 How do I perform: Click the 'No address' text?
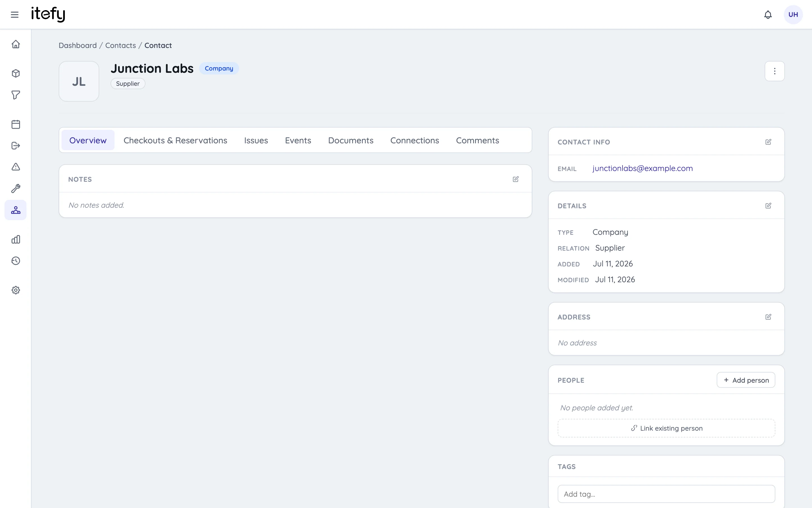577,343
